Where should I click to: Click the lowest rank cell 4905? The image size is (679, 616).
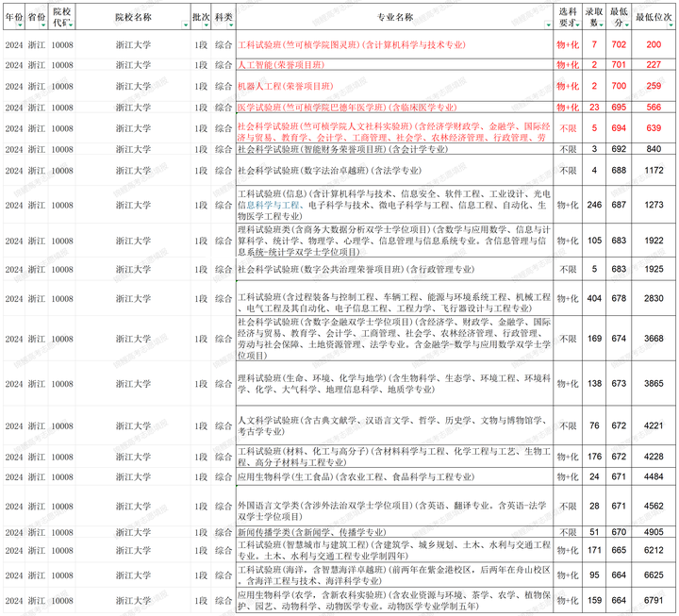(x=654, y=532)
